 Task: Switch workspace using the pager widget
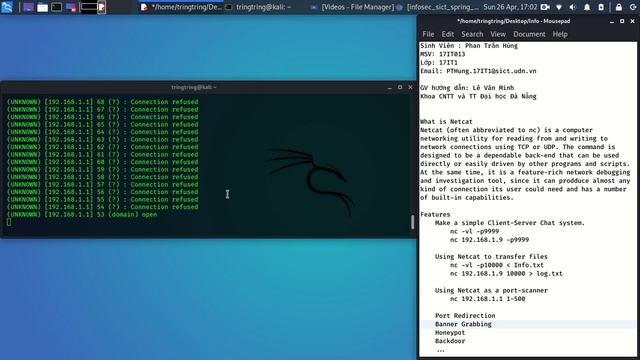tap(93, 7)
